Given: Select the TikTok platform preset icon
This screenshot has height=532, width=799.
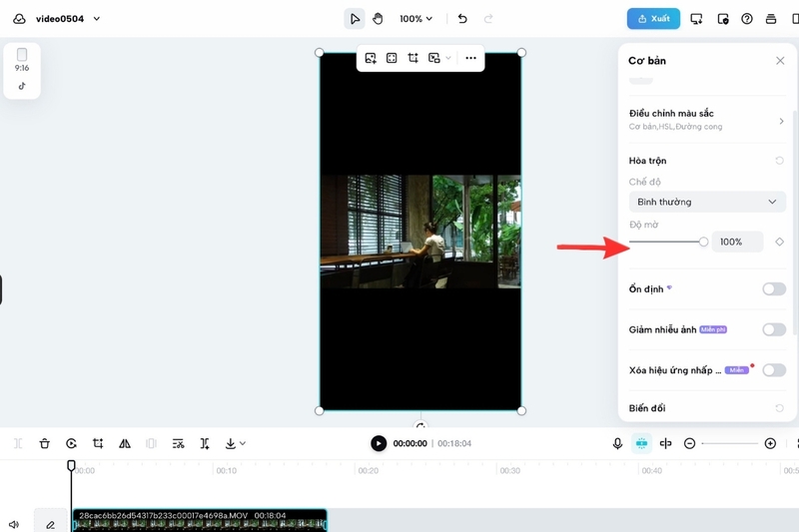Looking at the screenshot, I should click(22, 86).
